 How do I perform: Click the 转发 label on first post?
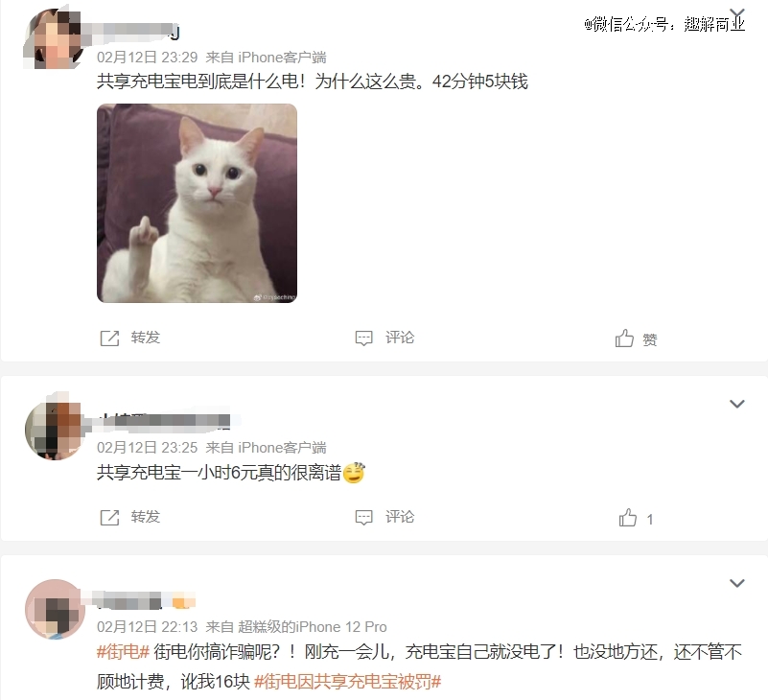[146, 338]
